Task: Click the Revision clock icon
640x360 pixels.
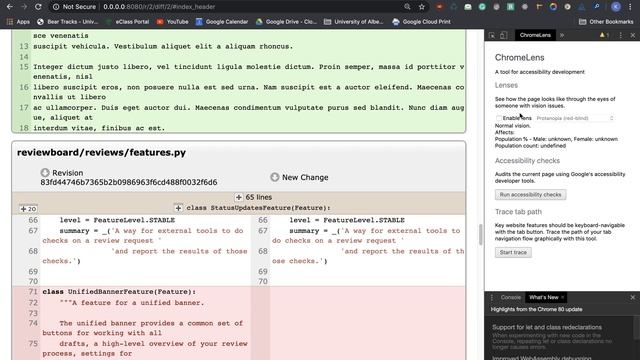Action: click(x=45, y=173)
